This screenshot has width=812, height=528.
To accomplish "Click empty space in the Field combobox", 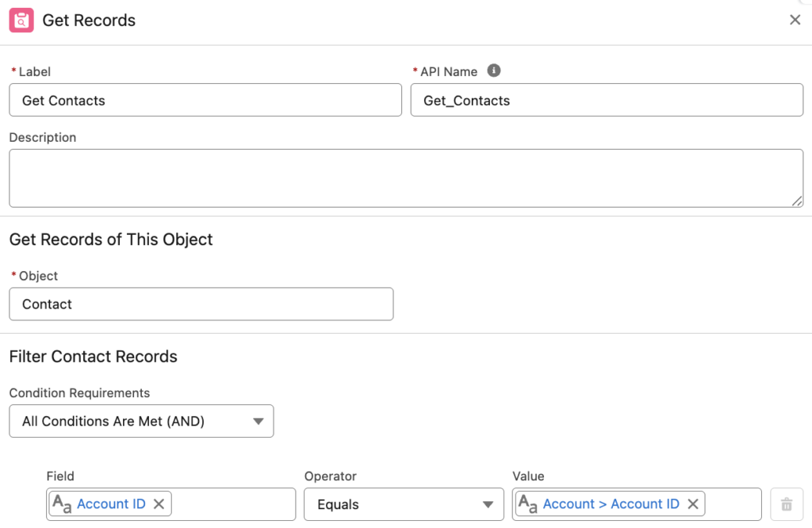I will click(233, 504).
